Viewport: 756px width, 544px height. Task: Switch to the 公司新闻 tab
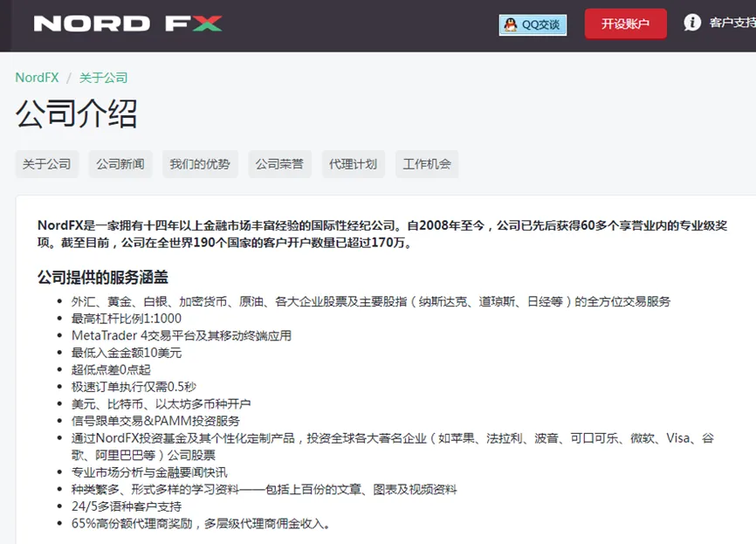[x=120, y=164]
